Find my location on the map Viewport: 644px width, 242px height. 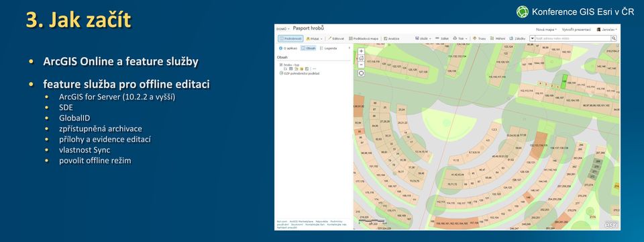pyautogui.click(x=361, y=73)
